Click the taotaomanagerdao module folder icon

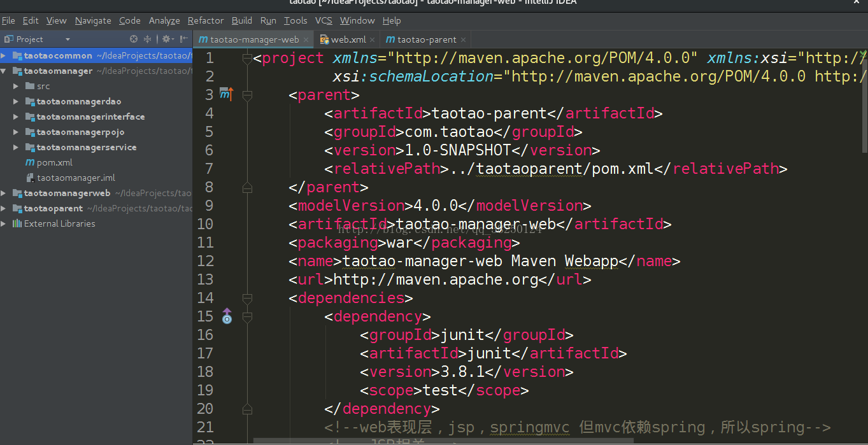coord(30,101)
